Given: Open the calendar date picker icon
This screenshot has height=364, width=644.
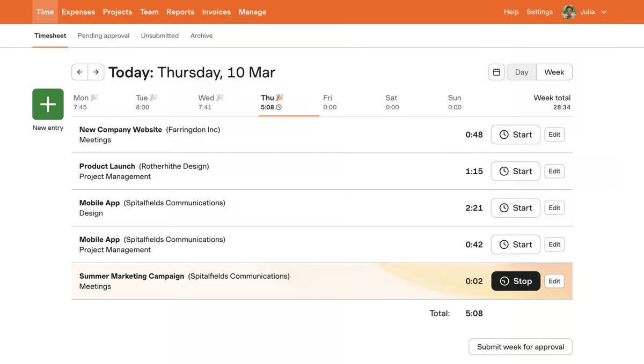Looking at the screenshot, I should (496, 72).
